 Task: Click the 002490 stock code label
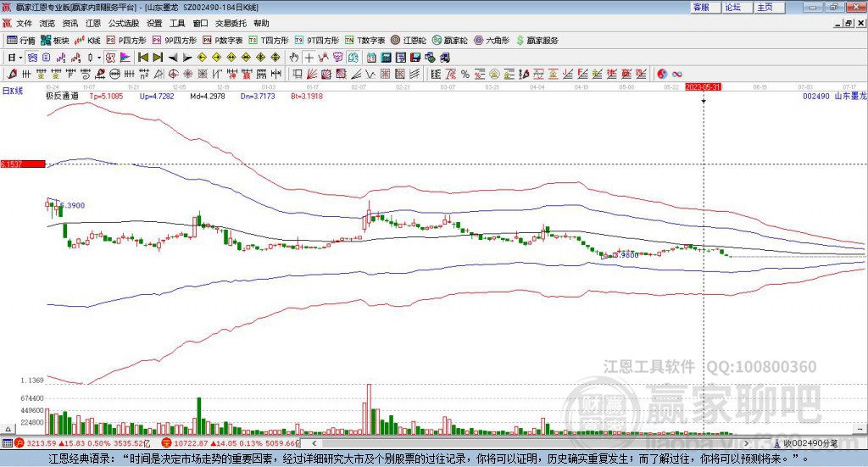(x=816, y=97)
